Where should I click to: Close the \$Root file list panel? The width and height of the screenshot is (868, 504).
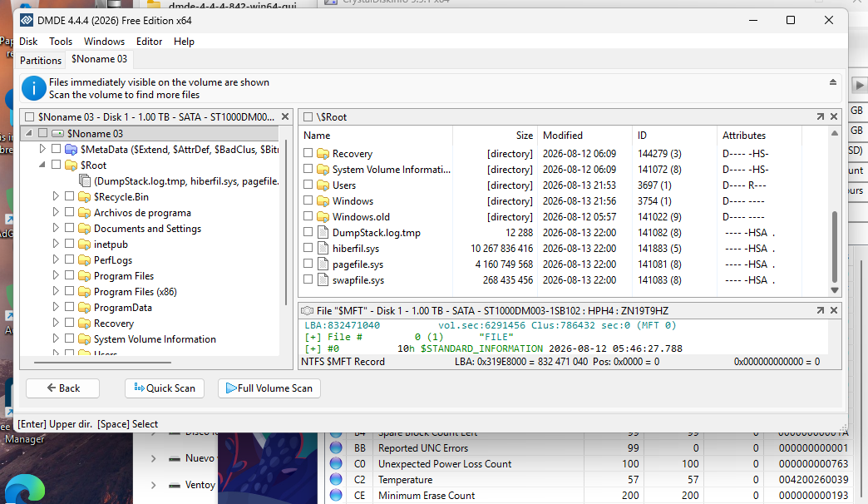pyautogui.click(x=834, y=117)
